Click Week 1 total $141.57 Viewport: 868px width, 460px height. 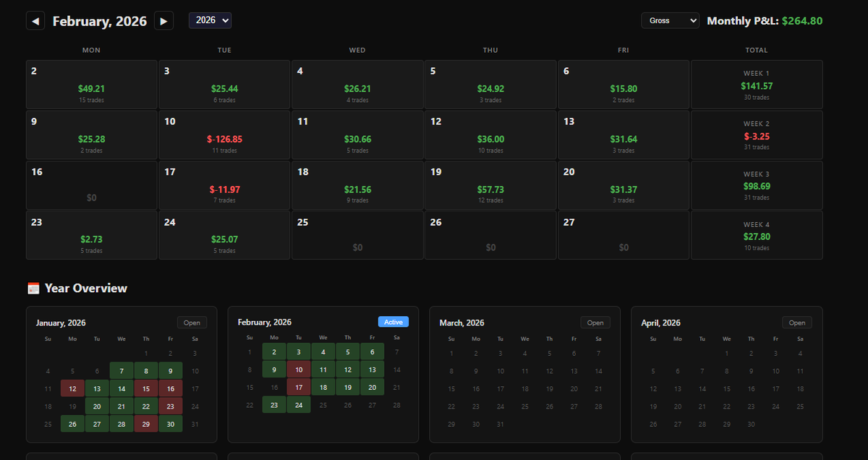[757, 85]
